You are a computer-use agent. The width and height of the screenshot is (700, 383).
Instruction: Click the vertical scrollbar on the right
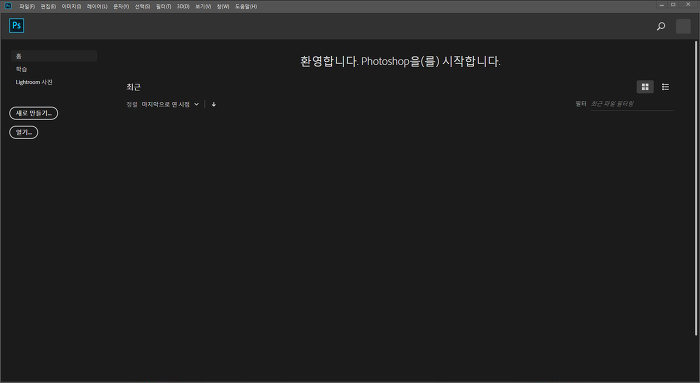[696, 187]
